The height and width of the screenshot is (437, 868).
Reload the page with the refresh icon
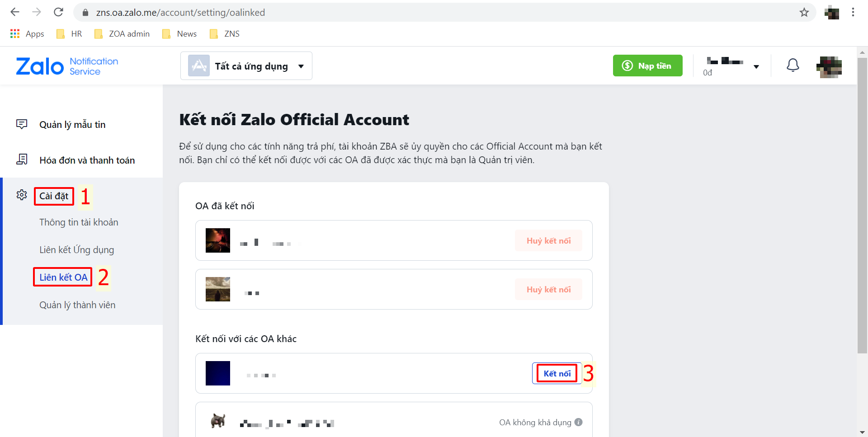[58, 12]
